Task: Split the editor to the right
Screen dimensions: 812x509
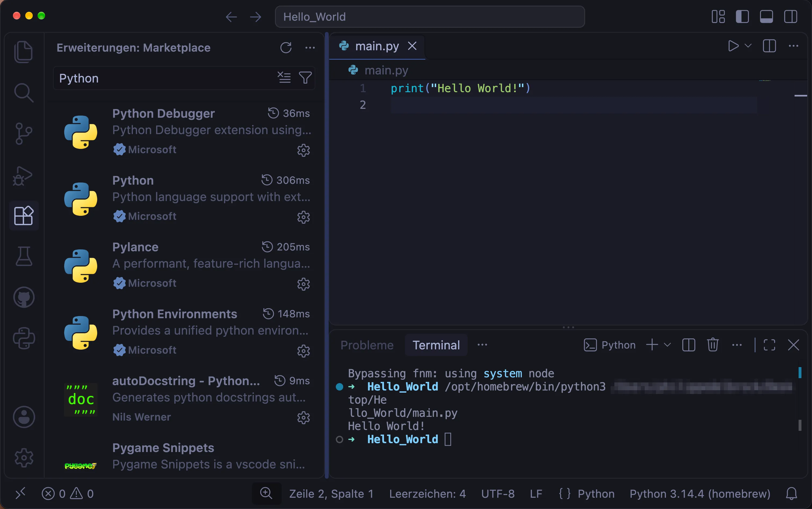Action: [769, 46]
